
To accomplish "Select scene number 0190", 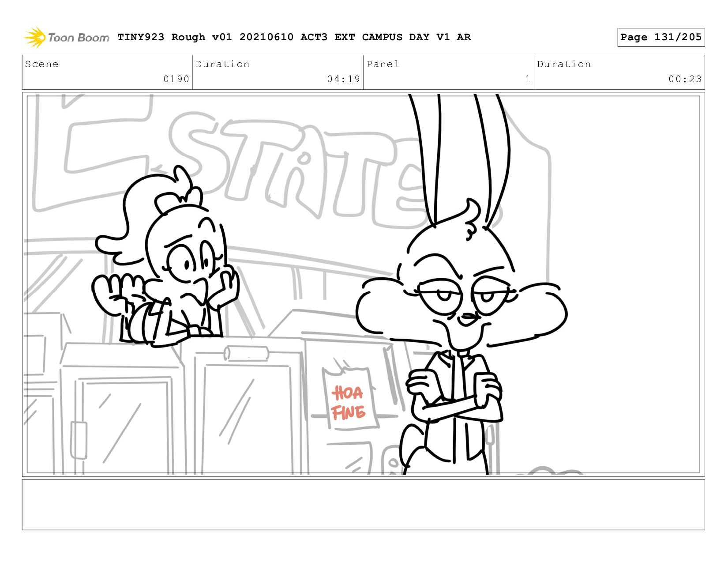I will 176,79.
